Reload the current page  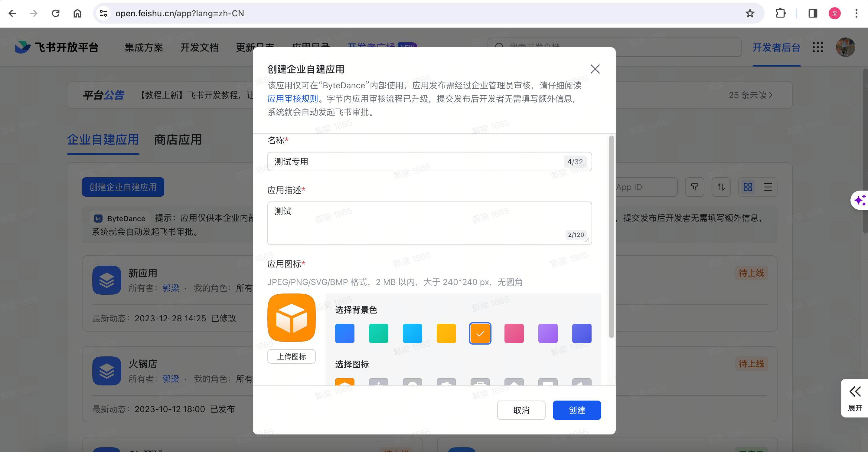click(56, 14)
